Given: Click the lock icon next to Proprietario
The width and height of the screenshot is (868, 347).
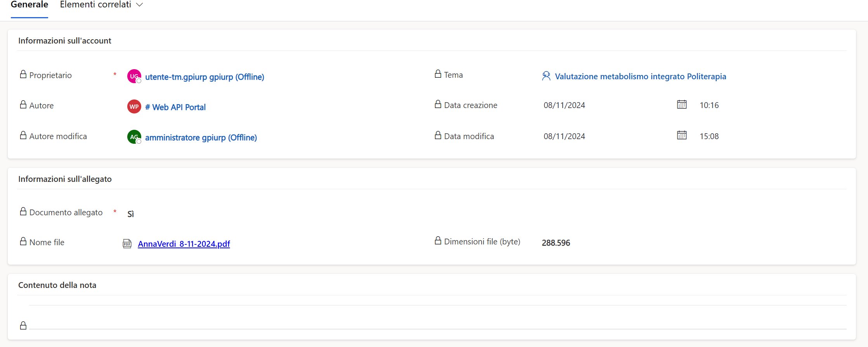Looking at the screenshot, I should click(x=23, y=74).
